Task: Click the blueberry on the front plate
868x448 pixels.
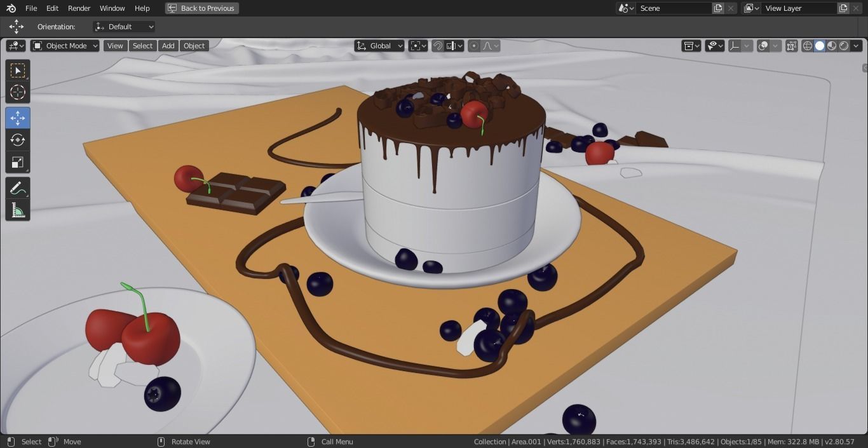Action: (x=162, y=393)
